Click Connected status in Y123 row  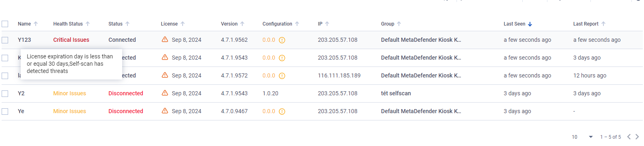[x=122, y=40]
